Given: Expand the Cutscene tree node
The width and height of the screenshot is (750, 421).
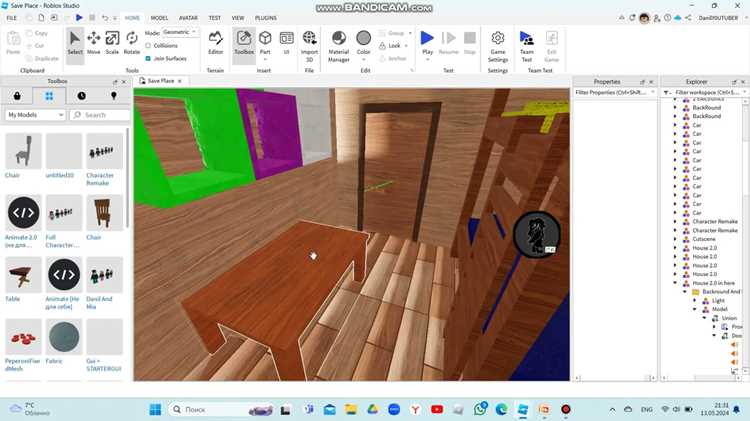Looking at the screenshot, I should [675, 239].
